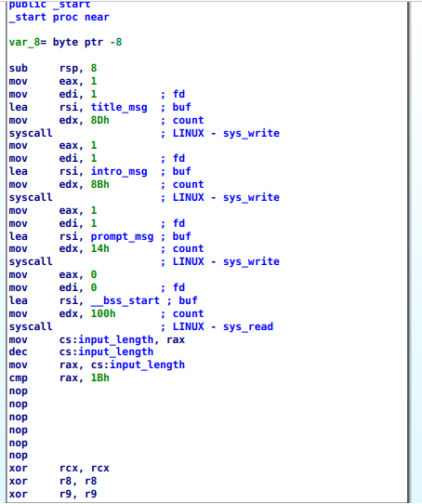Screen dimensions: 422x504
Task: Click the 'fd' comment beside 'mov edi, 0'
Action: pos(179,287)
